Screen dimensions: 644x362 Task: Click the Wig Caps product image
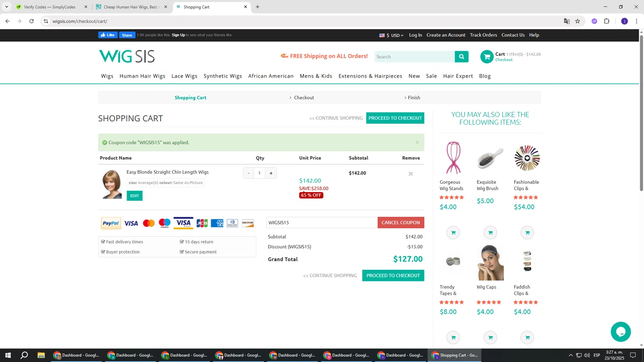pyautogui.click(x=490, y=262)
